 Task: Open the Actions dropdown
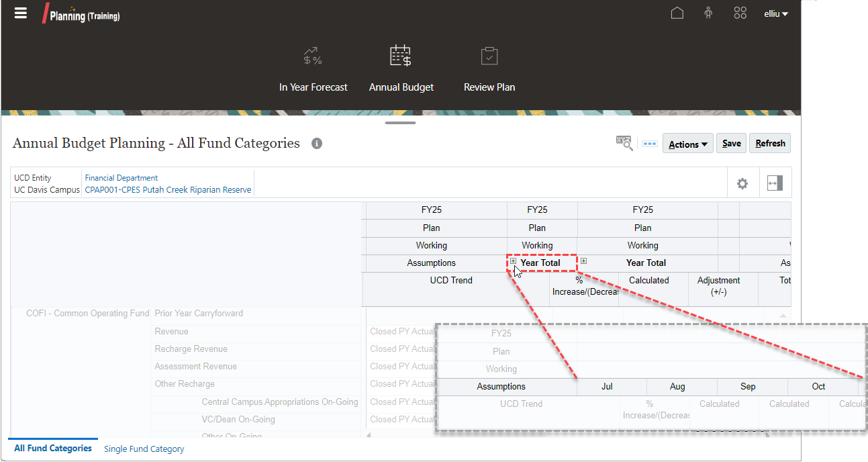pyautogui.click(x=687, y=143)
